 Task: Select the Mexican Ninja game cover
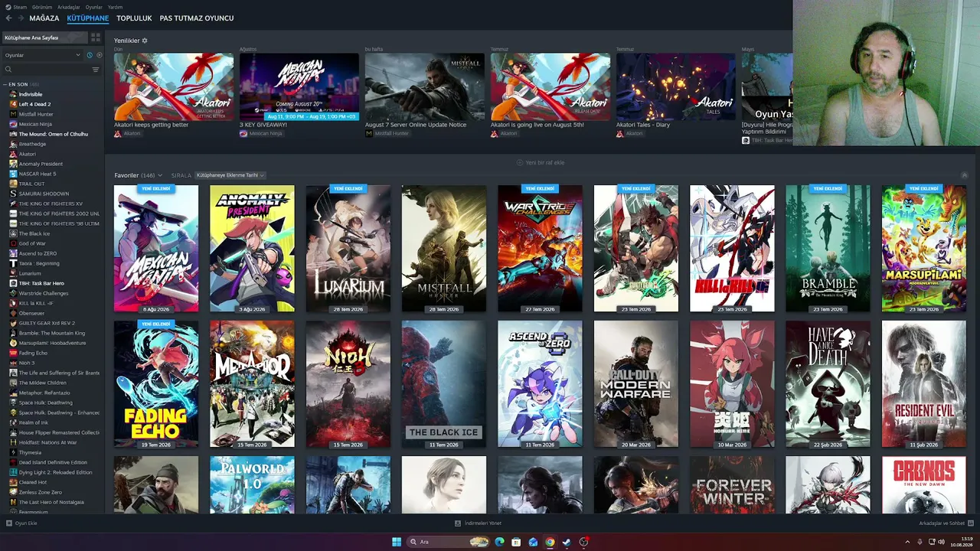(156, 249)
